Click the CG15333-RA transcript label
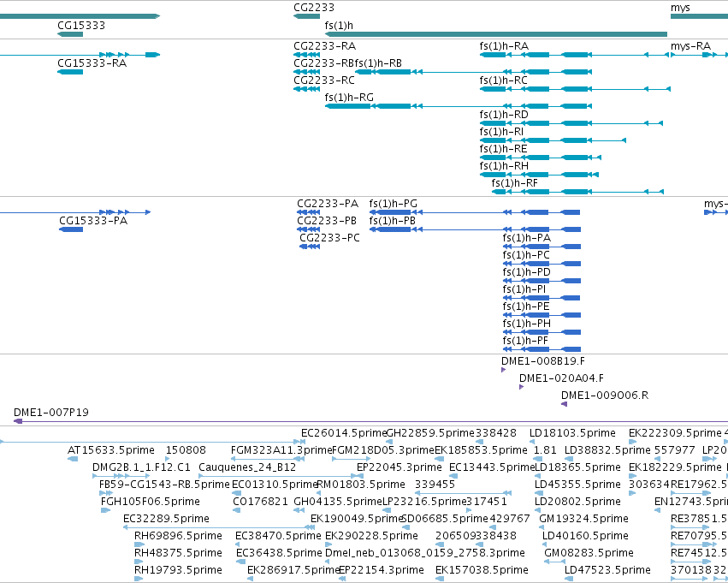Viewport: 728px width, 583px height. (x=92, y=63)
